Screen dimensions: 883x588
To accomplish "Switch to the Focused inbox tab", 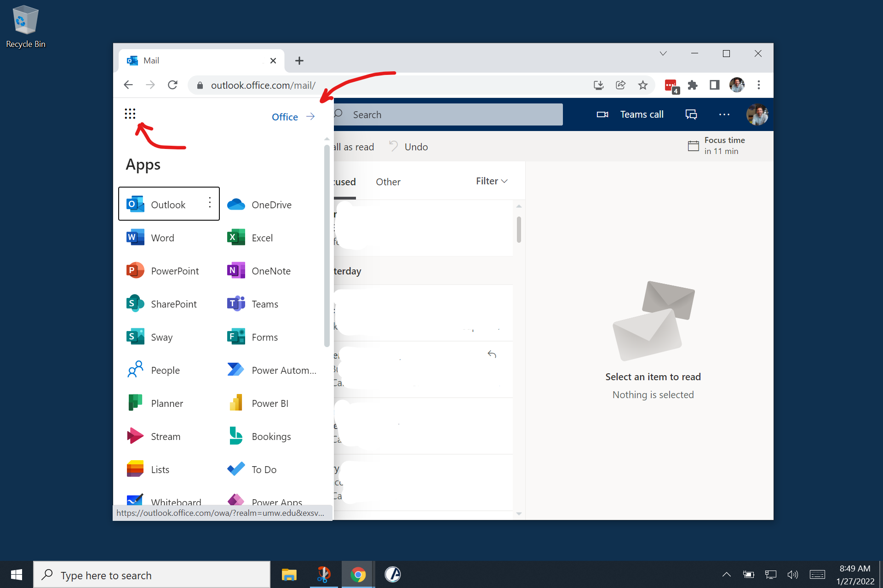I will click(x=345, y=182).
